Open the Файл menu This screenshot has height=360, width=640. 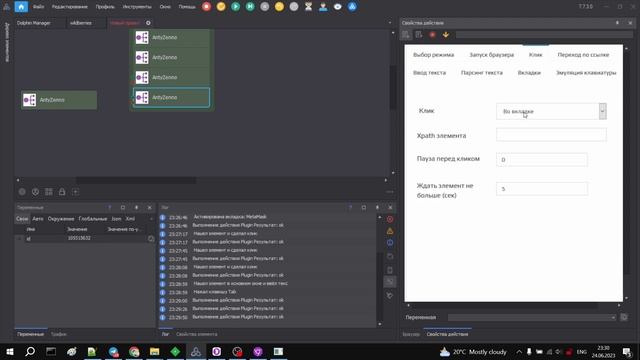point(38,7)
